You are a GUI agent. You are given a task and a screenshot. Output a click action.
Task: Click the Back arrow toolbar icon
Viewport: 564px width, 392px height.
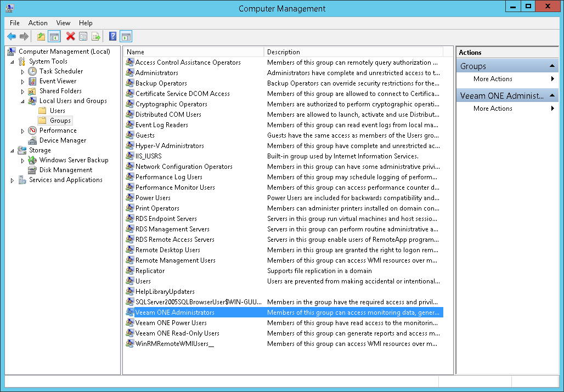[x=12, y=36]
